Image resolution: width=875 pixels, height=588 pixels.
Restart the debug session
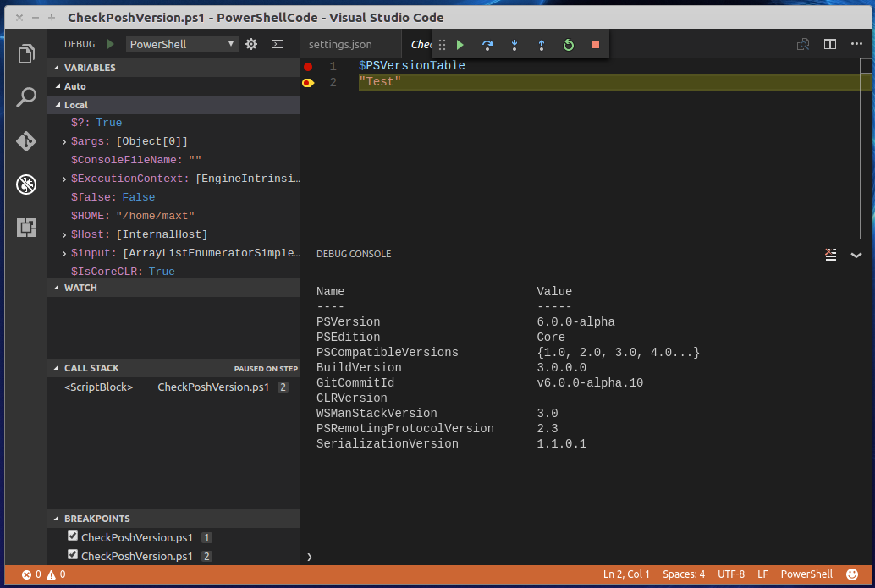[569, 45]
